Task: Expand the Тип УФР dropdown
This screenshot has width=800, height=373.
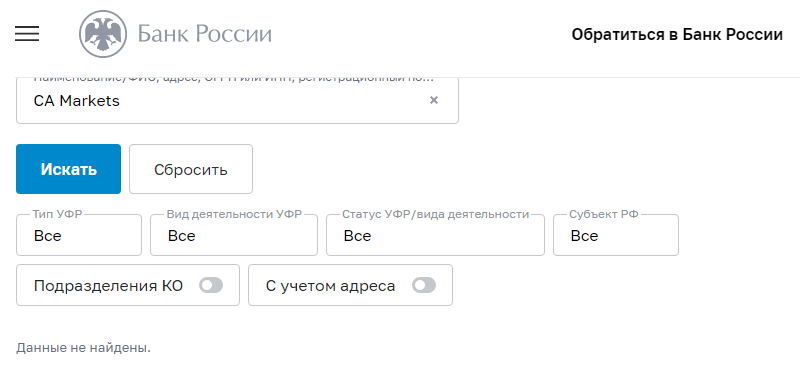Action: 79,235
